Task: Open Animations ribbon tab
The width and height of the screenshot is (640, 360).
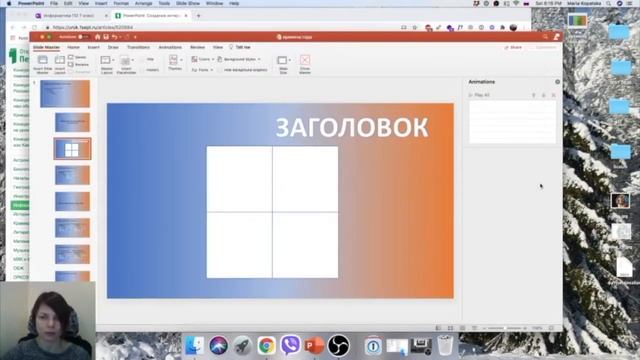Action: 170,47
